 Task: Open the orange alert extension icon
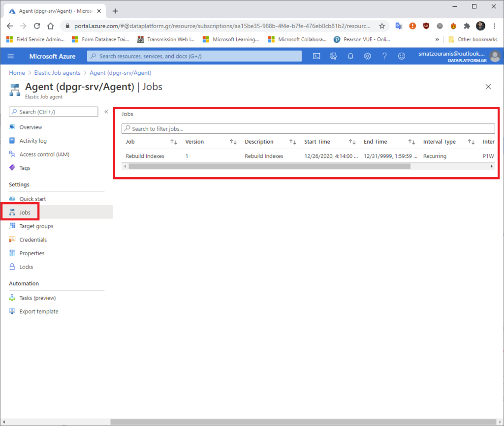pyautogui.click(x=412, y=26)
